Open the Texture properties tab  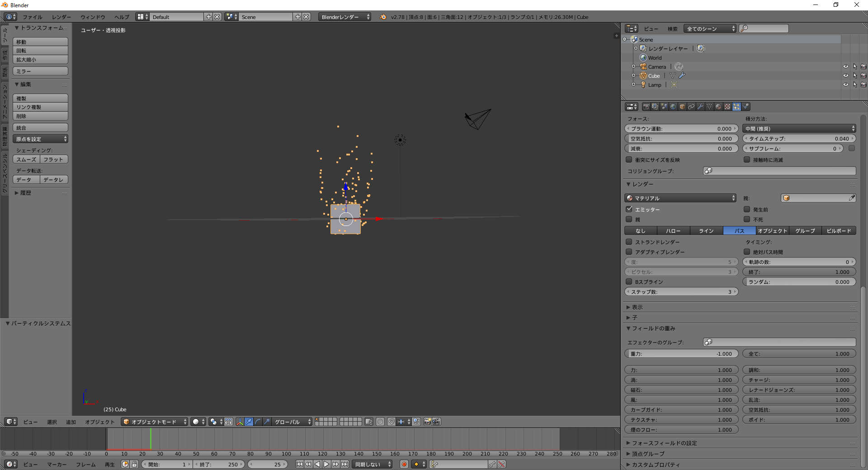[727, 107]
